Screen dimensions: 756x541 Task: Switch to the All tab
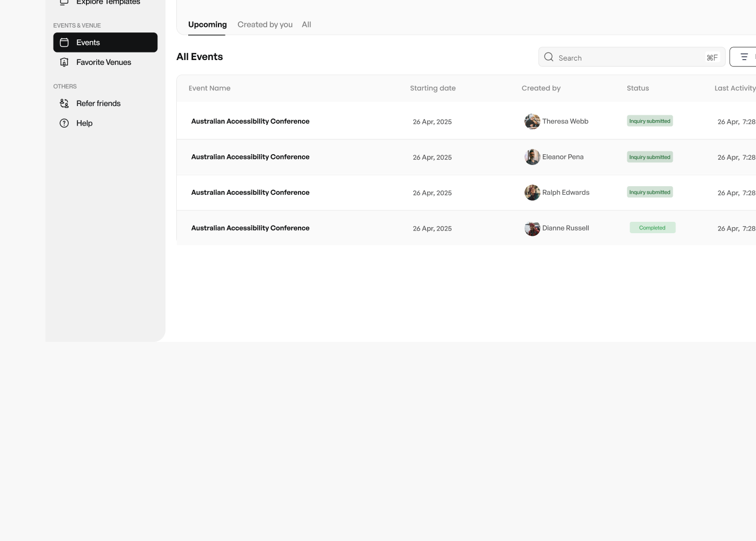pos(306,24)
